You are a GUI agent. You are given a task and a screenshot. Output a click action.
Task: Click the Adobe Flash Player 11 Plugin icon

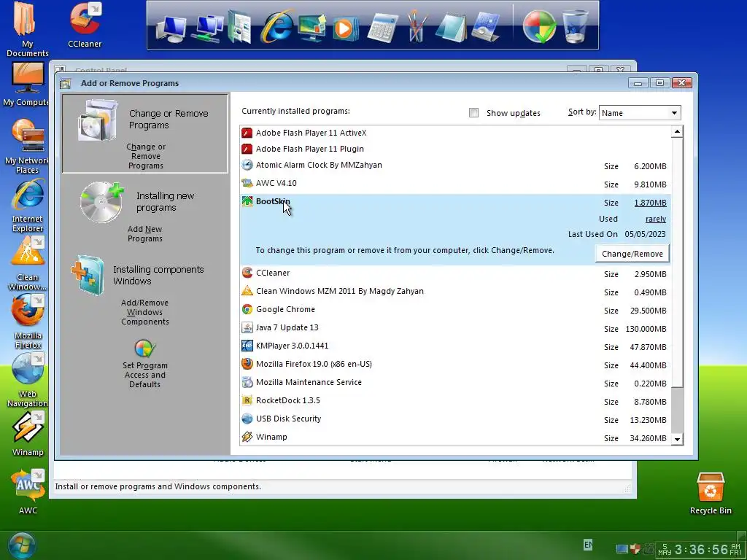click(247, 149)
